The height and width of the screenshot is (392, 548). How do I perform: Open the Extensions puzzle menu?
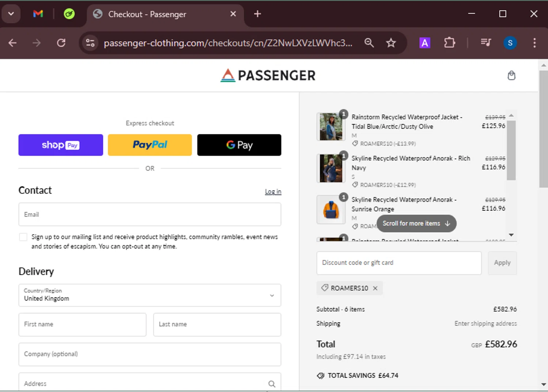tap(449, 43)
